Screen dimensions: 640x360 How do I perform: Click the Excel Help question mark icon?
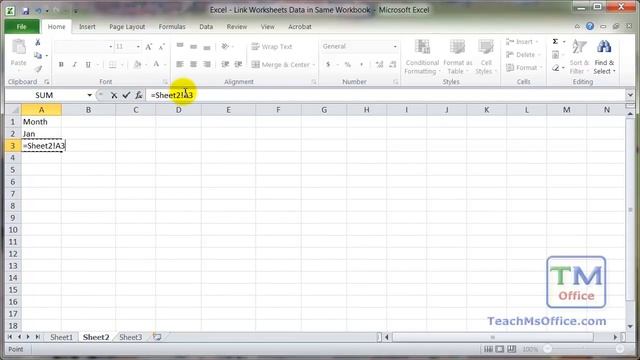coord(590,26)
